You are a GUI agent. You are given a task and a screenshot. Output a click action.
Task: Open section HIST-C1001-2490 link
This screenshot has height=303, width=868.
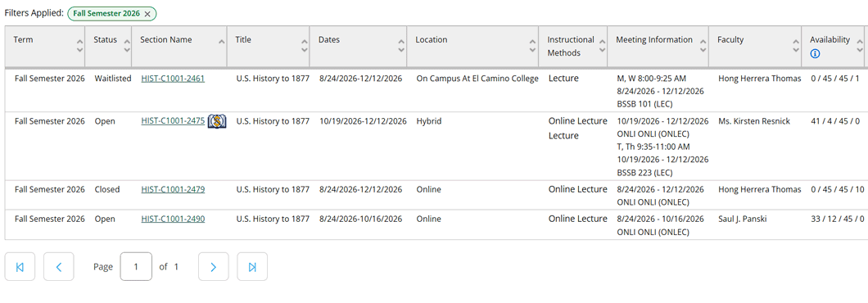(173, 219)
